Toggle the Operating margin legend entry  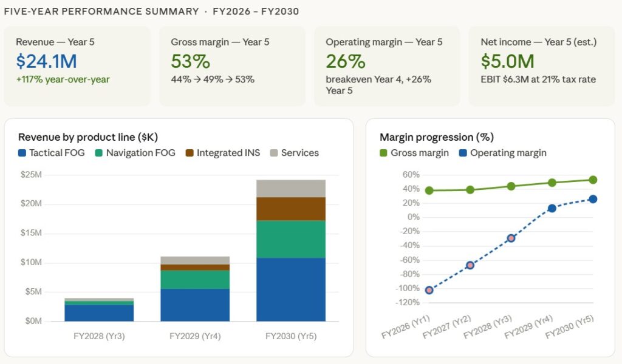[508, 153]
